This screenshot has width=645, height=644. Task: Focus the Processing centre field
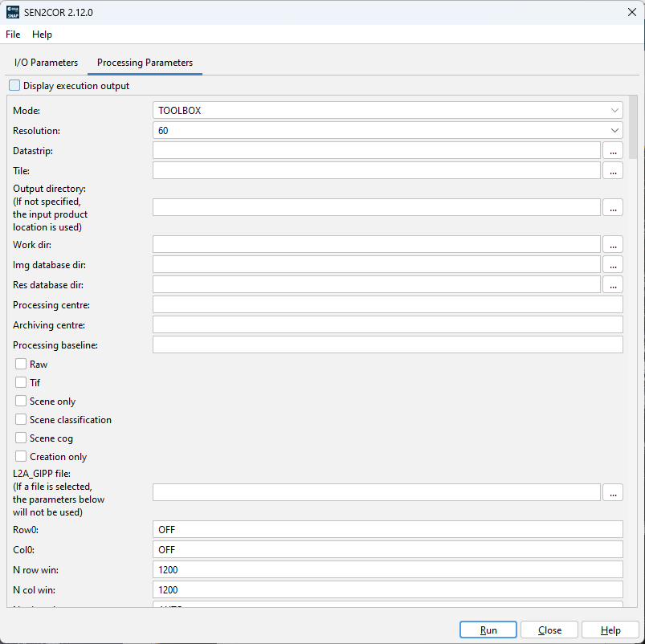coord(387,304)
